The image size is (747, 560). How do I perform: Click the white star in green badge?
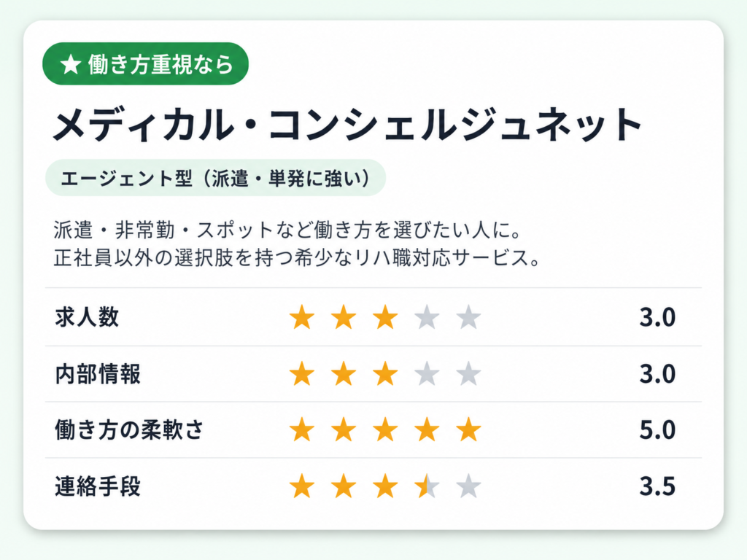pyautogui.click(x=71, y=64)
